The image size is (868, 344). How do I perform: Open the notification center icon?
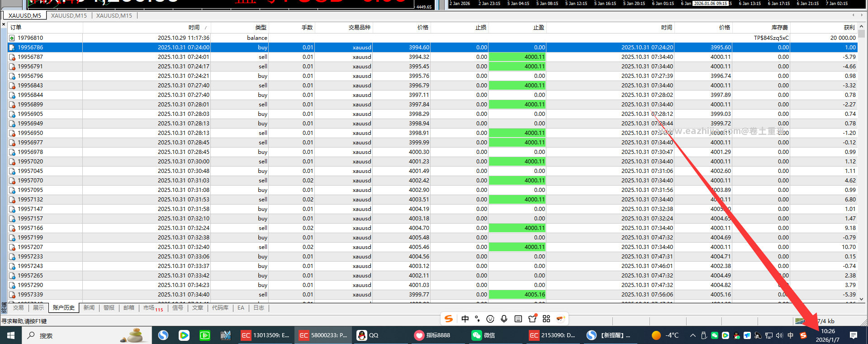coord(853,335)
